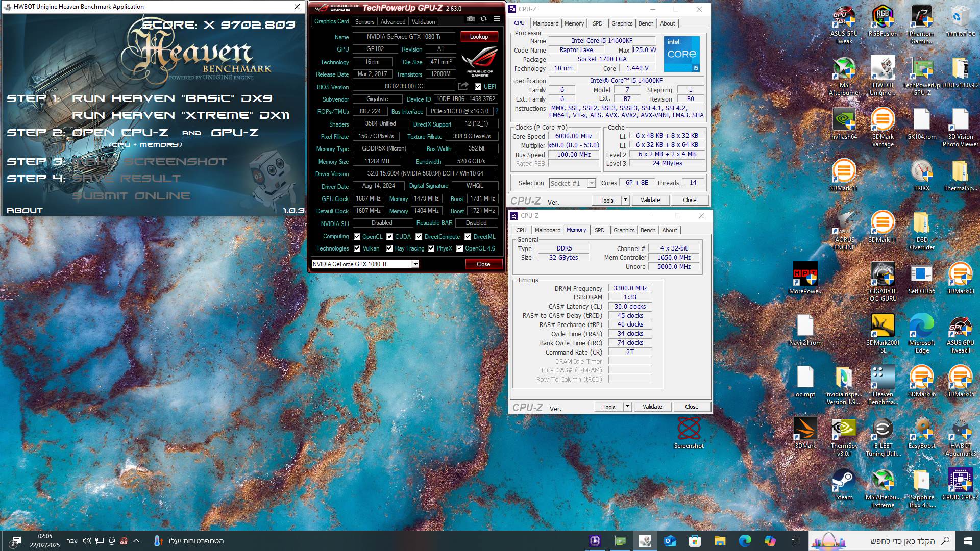Open ThermSpy v3.0.1 desktop icon

coord(844,437)
